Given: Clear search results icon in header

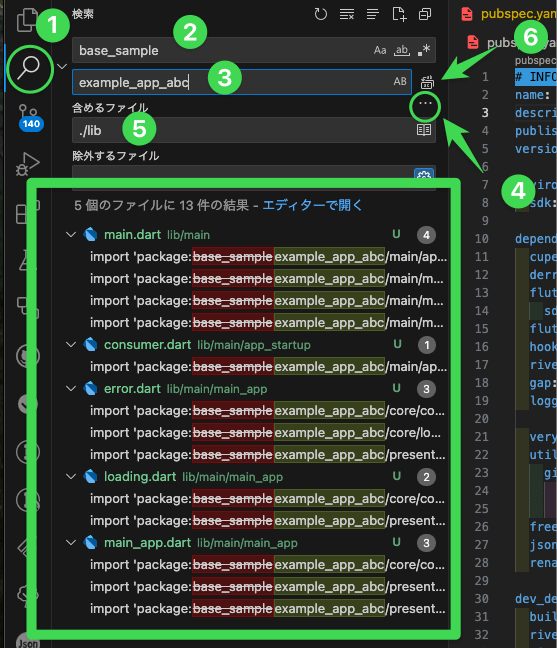Looking at the screenshot, I should [347, 14].
